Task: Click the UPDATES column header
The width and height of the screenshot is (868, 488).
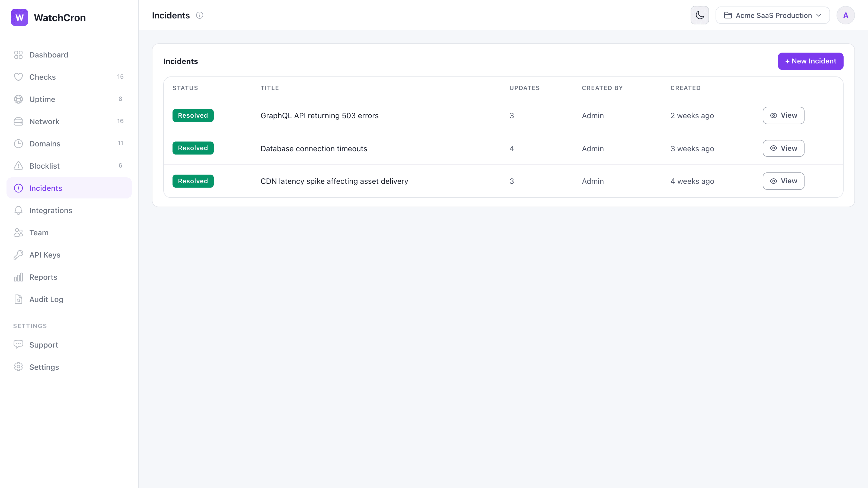Action: (525, 88)
